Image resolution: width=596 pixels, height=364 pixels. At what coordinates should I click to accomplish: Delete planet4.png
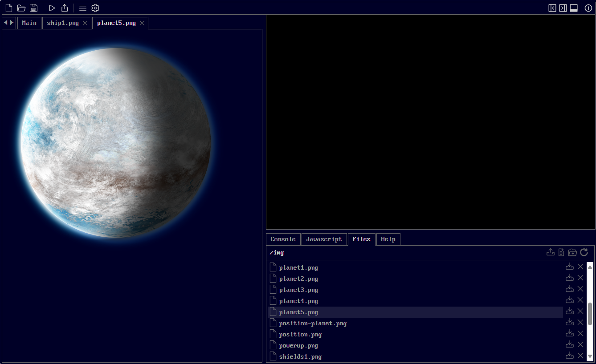(x=580, y=300)
